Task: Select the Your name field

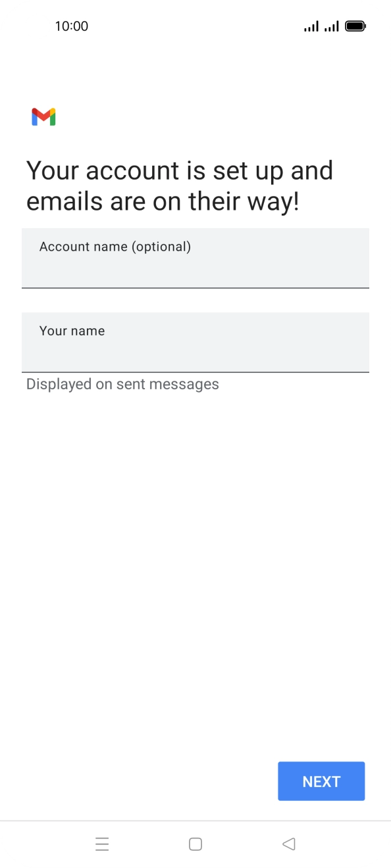Action: click(x=195, y=343)
